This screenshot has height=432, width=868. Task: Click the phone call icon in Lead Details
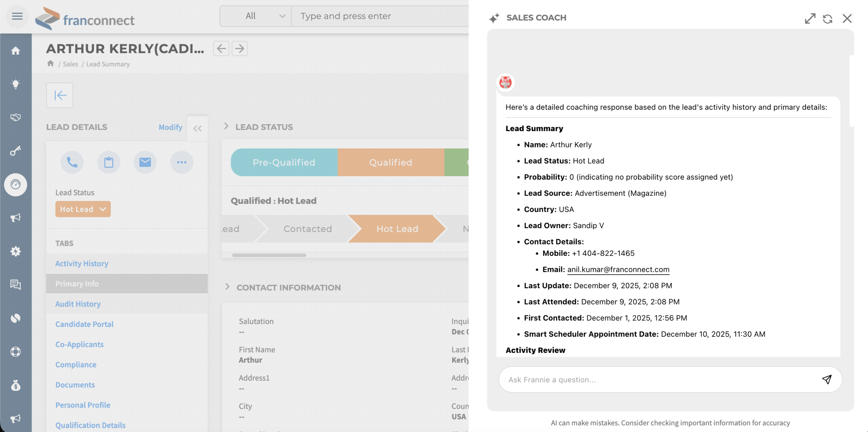coord(72,162)
